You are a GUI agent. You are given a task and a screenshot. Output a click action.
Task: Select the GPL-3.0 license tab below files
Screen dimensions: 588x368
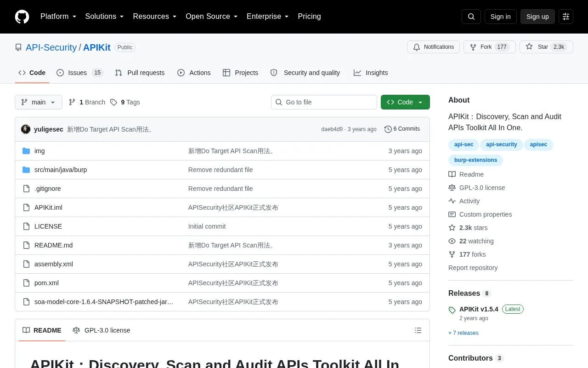102,330
